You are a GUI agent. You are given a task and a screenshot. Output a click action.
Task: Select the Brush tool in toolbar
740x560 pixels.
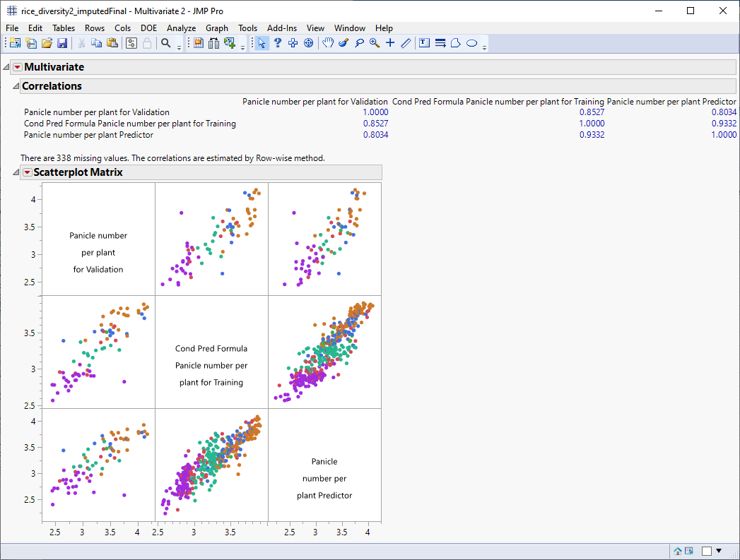pos(343,44)
